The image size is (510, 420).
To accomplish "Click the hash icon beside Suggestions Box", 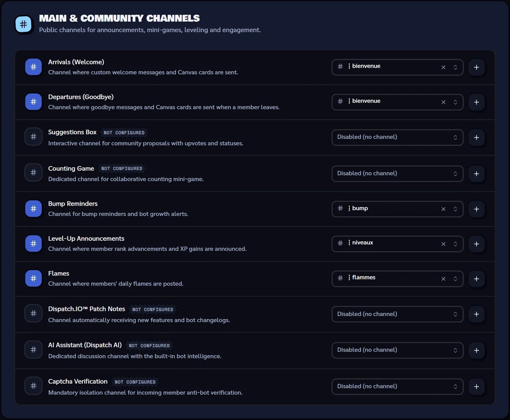I will pos(33,137).
